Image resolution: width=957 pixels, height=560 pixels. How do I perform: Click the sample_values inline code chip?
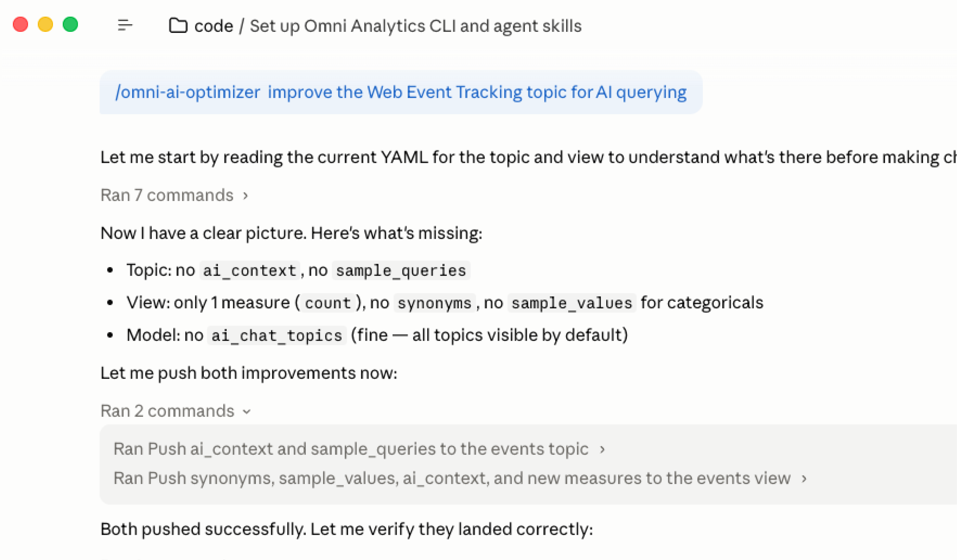571,303
